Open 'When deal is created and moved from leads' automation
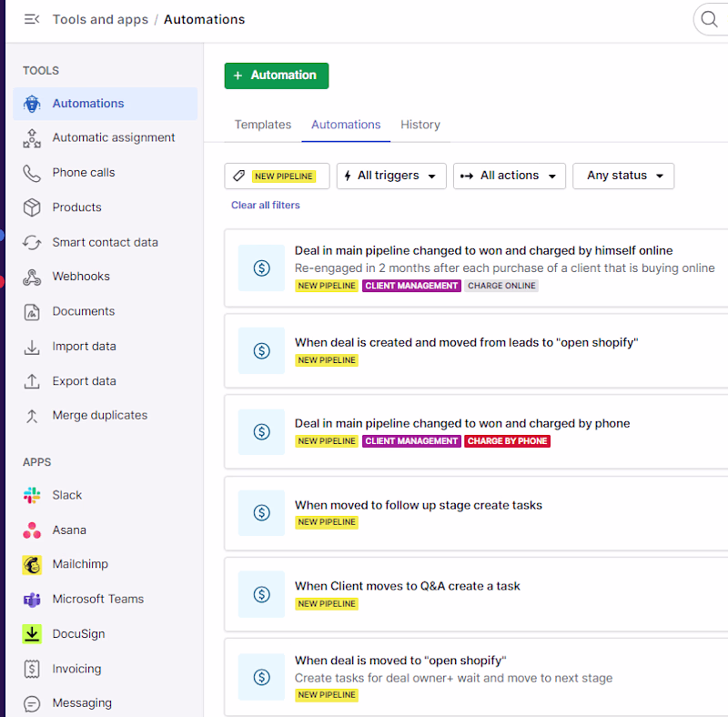The image size is (728, 717). click(x=466, y=343)
